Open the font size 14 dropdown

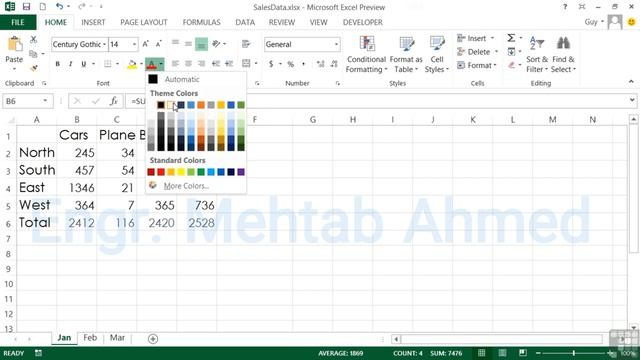click(134, 44)
